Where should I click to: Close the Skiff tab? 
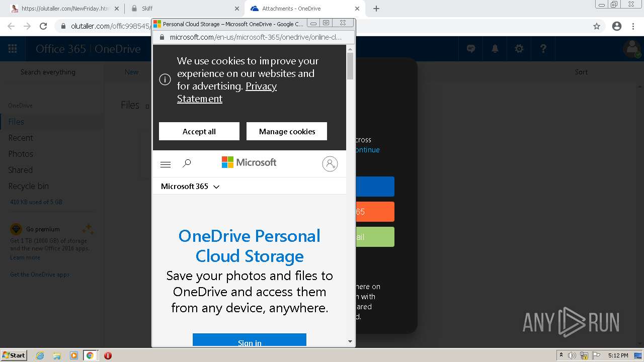[x=237, y=9]
